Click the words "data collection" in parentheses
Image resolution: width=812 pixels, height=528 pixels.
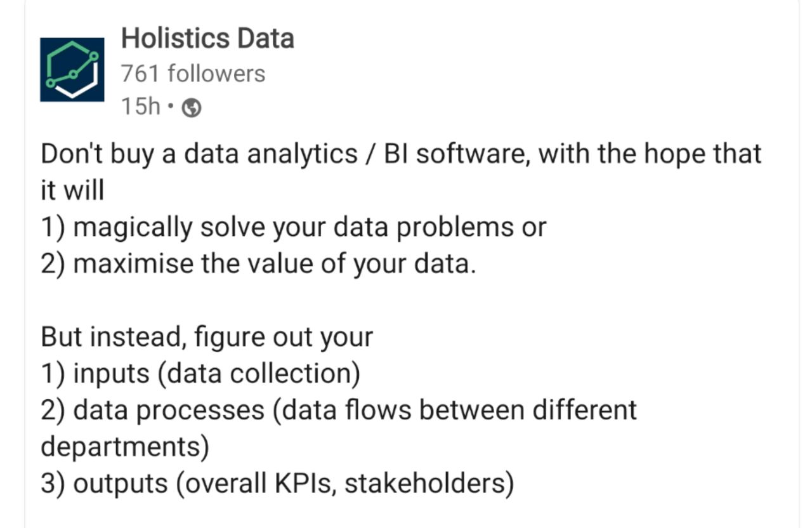(x=259, y=374)
